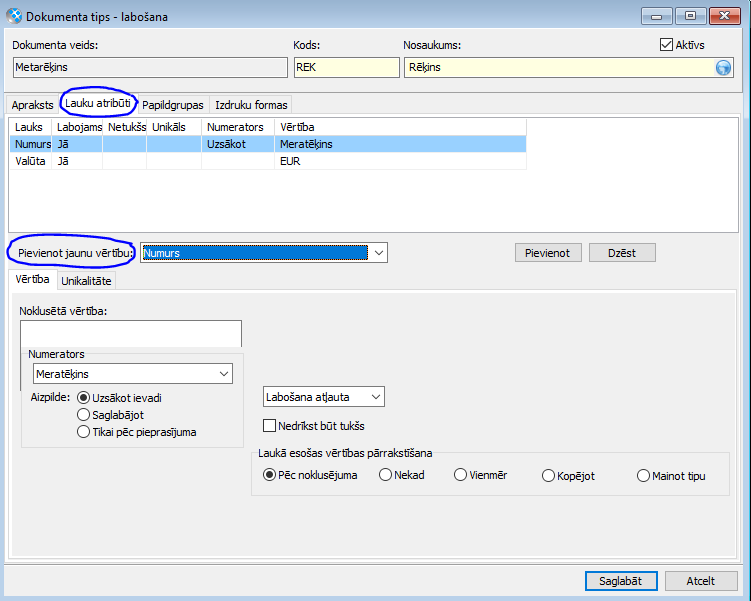
Task: Pick the Kopējot radio option
Action: coord(548,476)
